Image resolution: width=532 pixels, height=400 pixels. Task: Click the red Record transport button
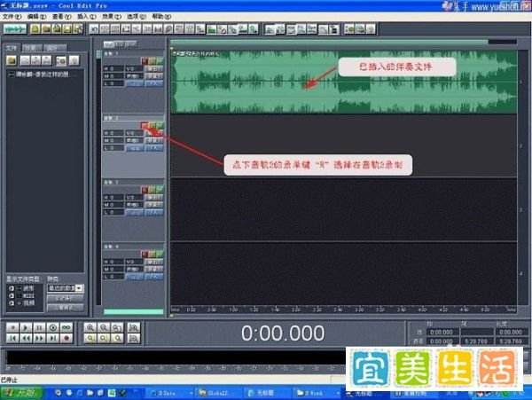[66, 338]
